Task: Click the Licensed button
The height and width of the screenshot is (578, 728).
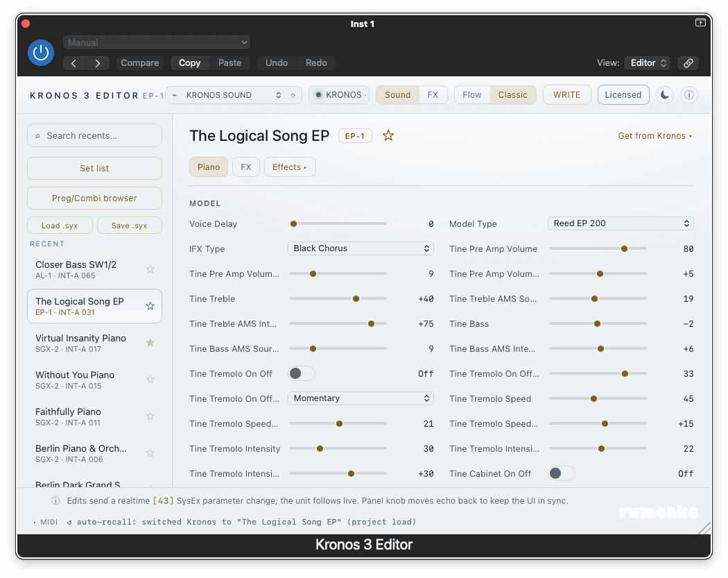Action: tap(623, 95)
